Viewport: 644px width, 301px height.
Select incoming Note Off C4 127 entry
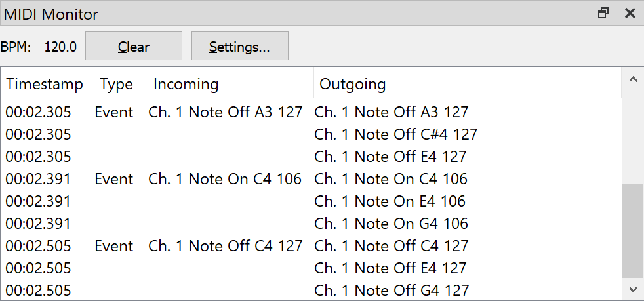point(225,245)
